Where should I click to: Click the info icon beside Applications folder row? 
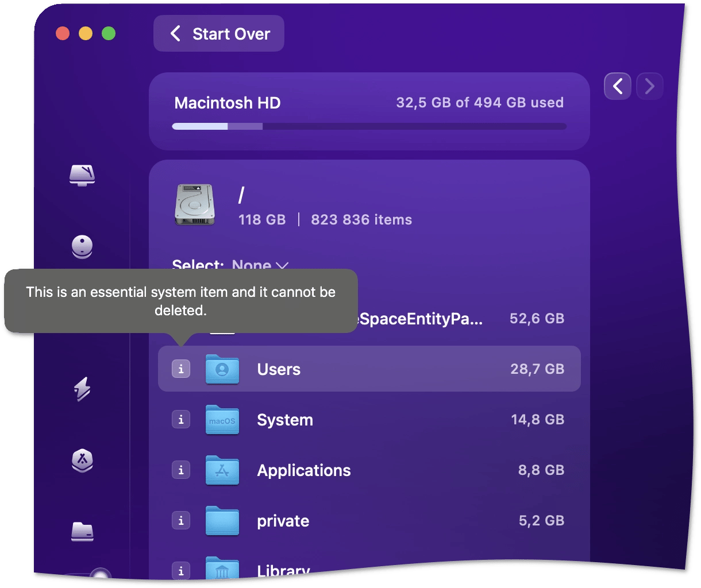181,470
